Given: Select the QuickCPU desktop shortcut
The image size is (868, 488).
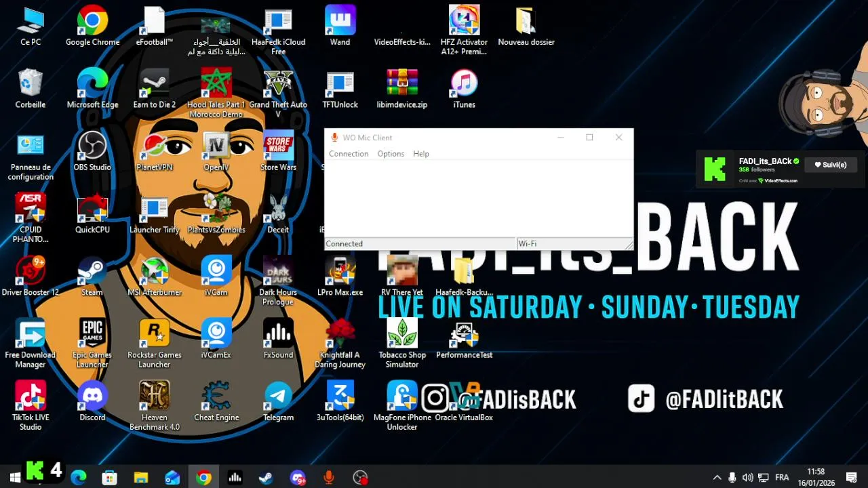Looking at the screenshot, I should pyautogui.click(x=92, y=214).
